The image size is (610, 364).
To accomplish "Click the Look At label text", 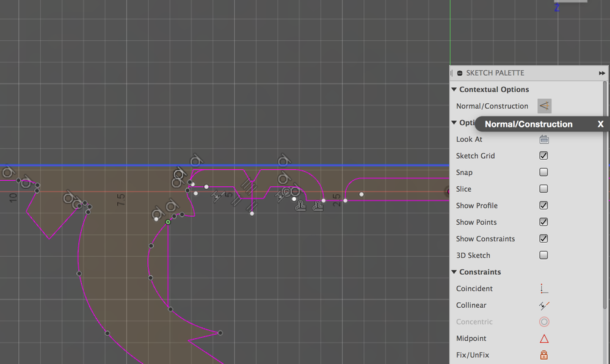I will [x=469, y=139].
